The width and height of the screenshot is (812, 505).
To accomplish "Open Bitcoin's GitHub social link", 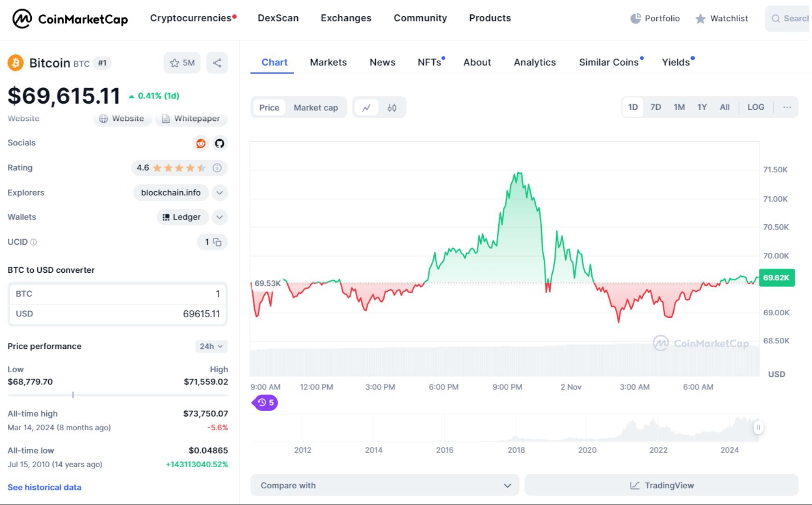I will point(219,143).
